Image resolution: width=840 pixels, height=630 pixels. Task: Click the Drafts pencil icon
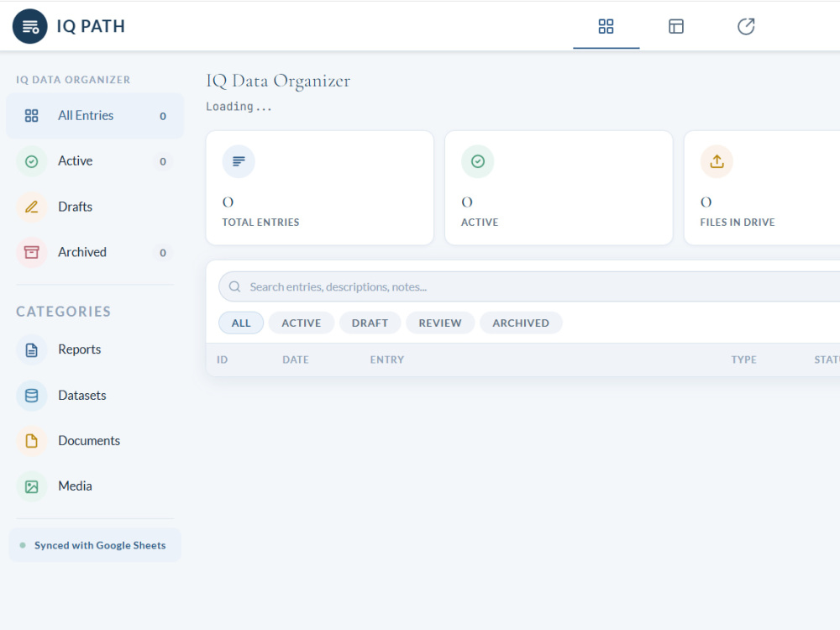click(32, 207)
